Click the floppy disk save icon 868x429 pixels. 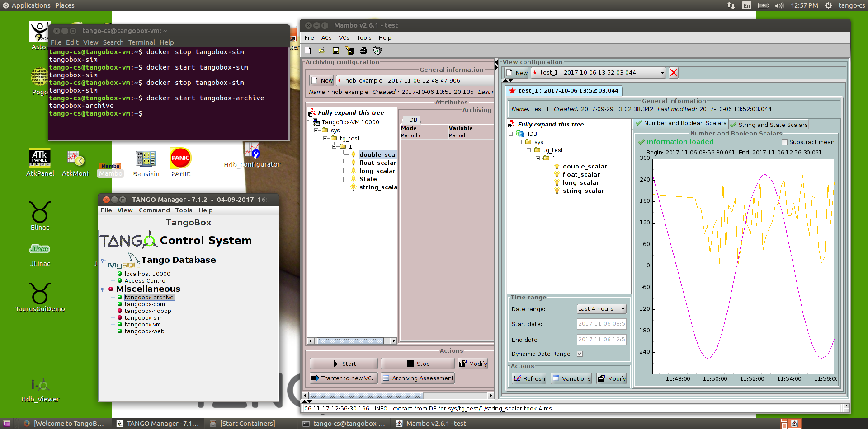[336, 51]
